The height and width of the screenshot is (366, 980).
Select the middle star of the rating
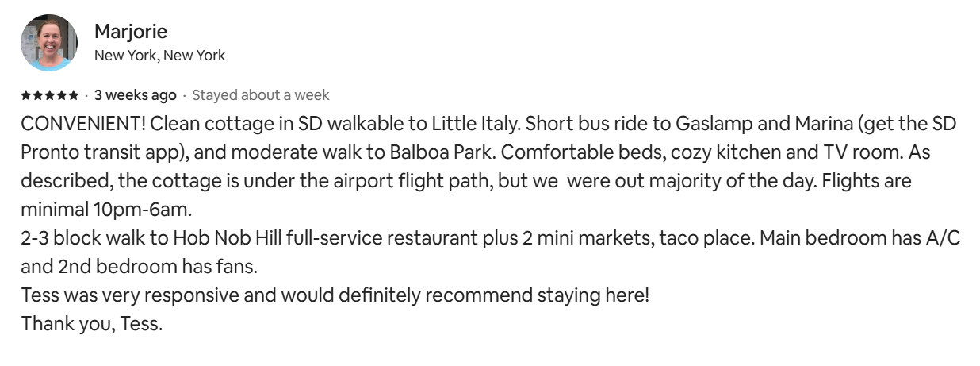(50, 95)
